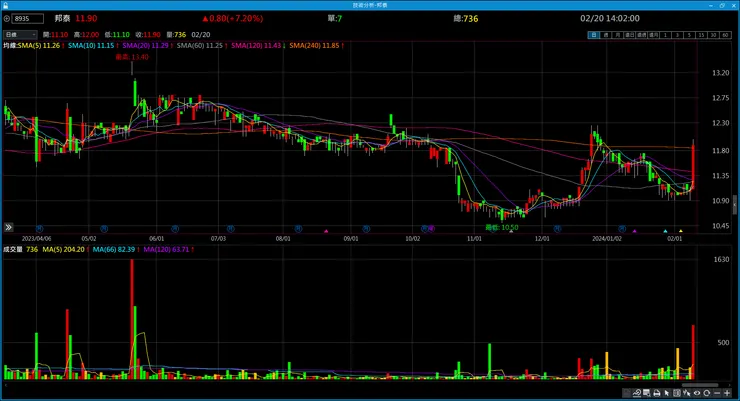The width and height of the screenshot is (740, 401).
Task: Click the round add icon beside stock code
Action: tap(7, 18)
